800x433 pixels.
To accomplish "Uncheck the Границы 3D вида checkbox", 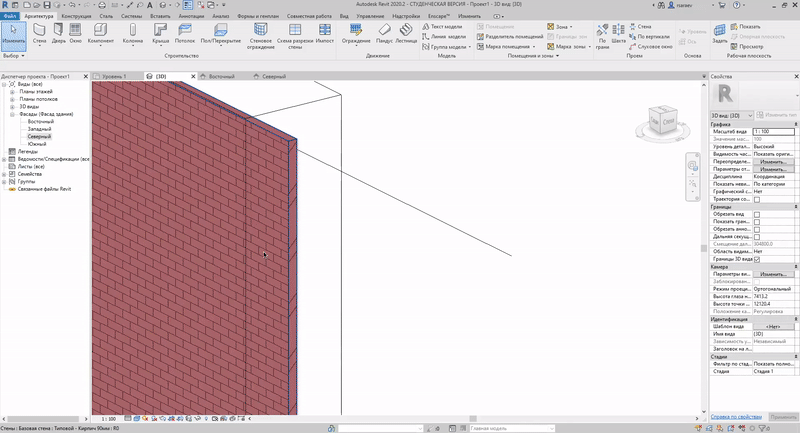I will coord(756,259).
